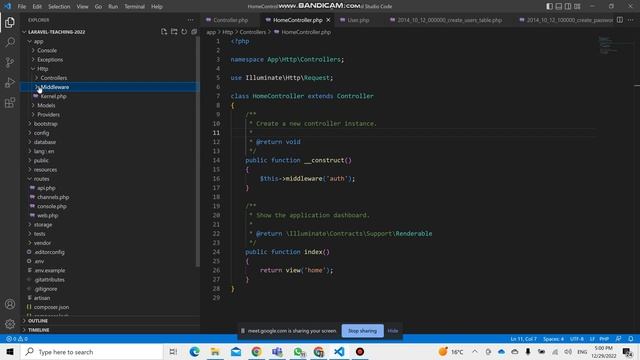Open the Accounts menu icon
This screenshot has width=640, height=360.
click(x=10, y=304)
